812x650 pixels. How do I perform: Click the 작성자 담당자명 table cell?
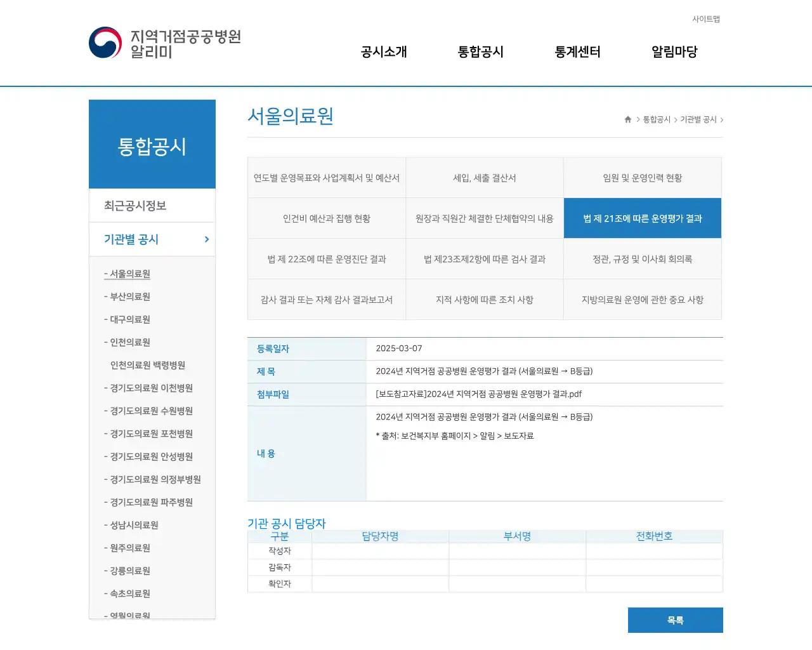(x=379, y=550)
